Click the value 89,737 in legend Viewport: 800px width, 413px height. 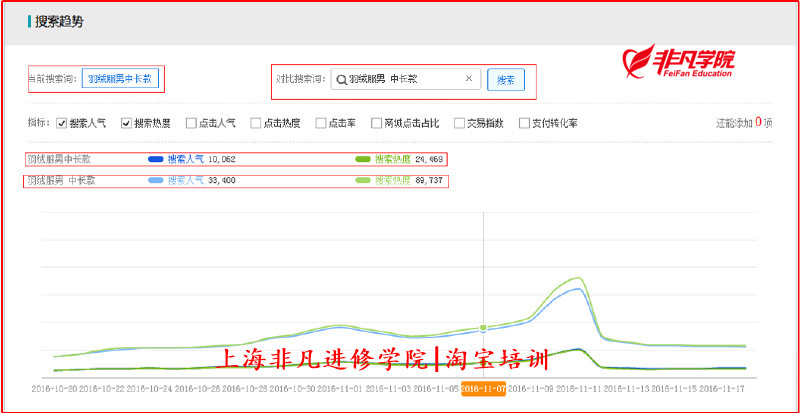point(428,180)
